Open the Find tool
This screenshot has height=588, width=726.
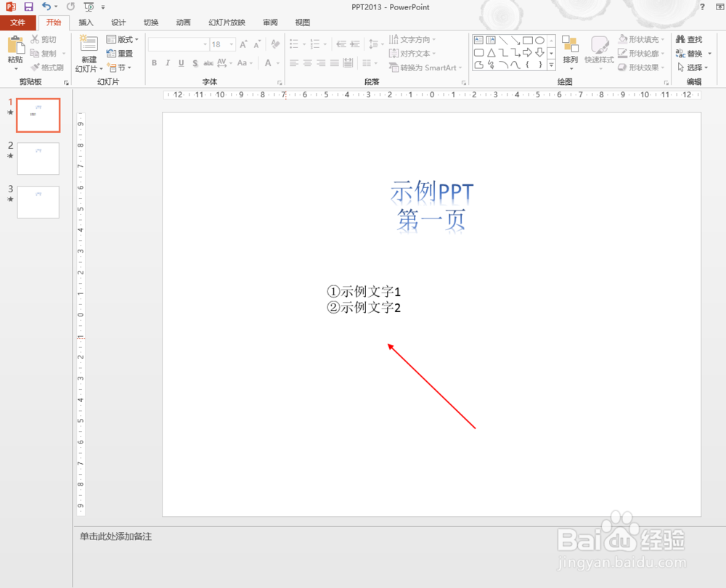pyautogui.click(x=690, y=39)
